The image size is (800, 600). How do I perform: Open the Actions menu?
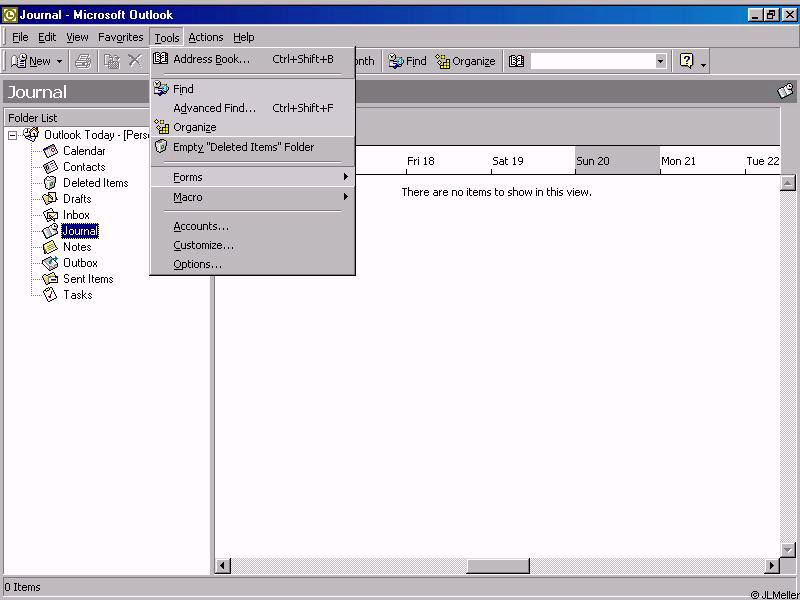point(206,37)
